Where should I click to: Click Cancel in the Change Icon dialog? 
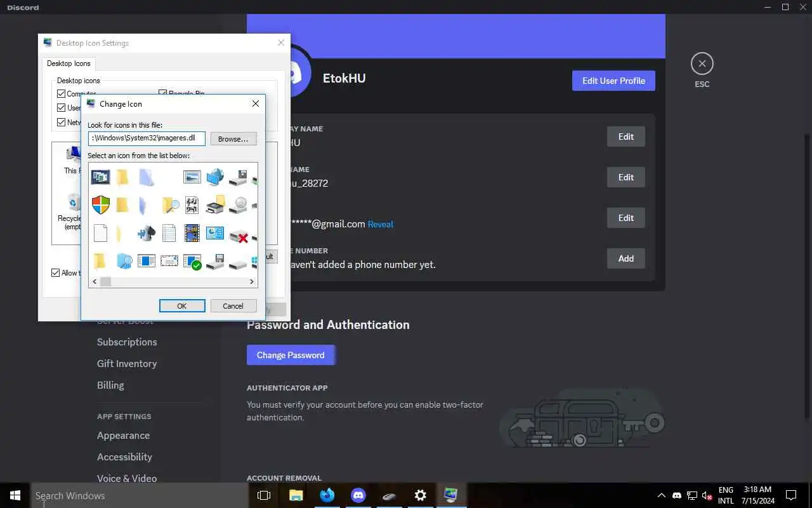233,305
